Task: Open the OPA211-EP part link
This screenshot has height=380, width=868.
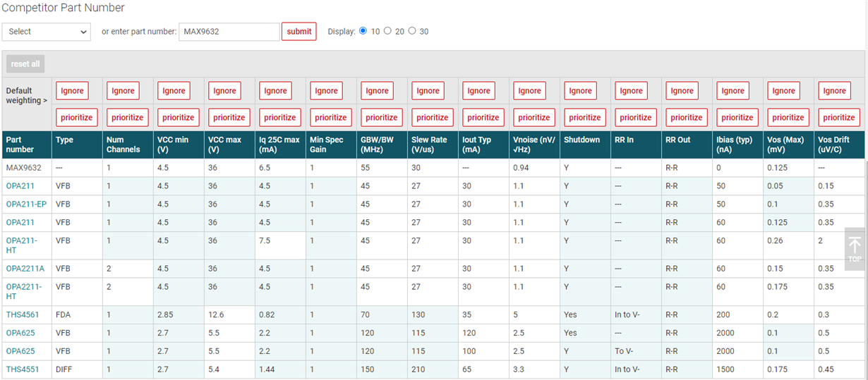Action: (x=26, y=204)
